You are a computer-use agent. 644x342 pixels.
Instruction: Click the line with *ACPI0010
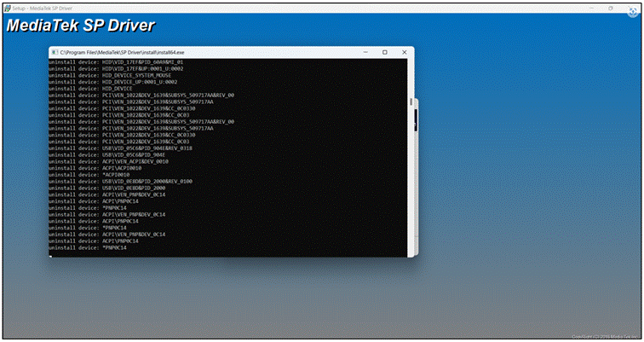coord(89,175)
